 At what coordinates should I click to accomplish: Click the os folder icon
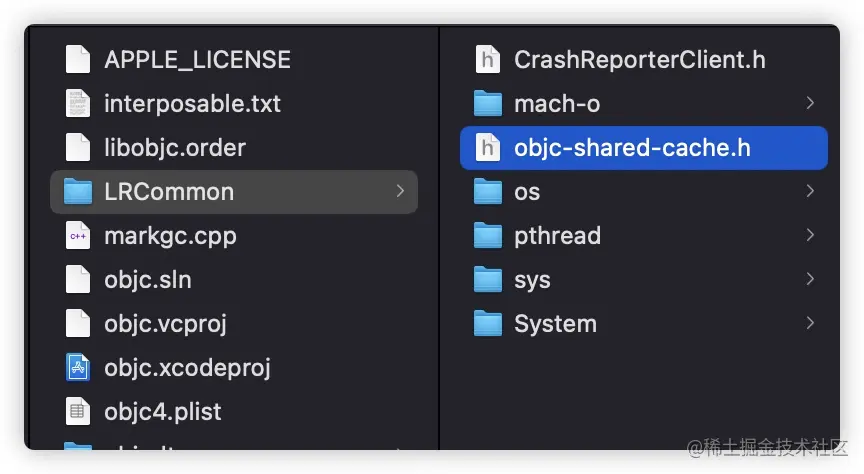coord(488,191)
